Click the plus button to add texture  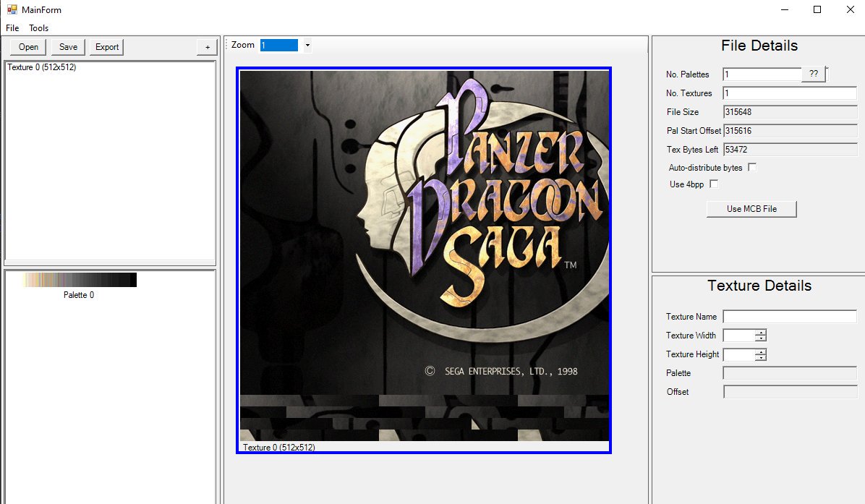208,48
